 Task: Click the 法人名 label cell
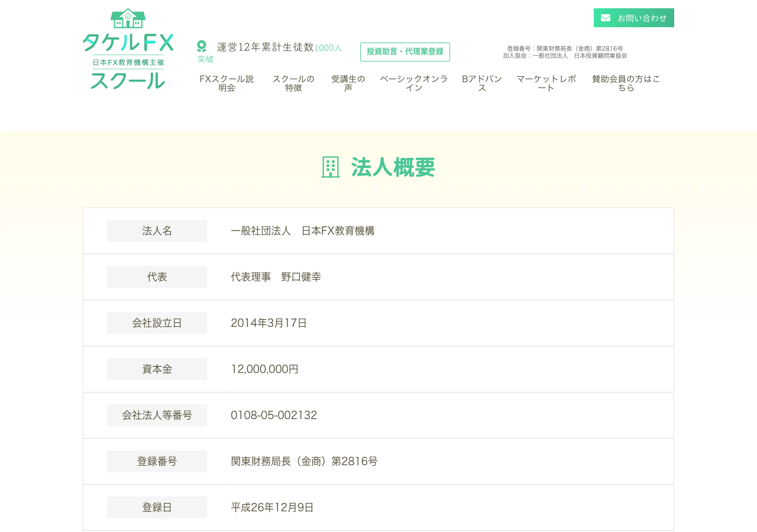[x=157, y=231]
